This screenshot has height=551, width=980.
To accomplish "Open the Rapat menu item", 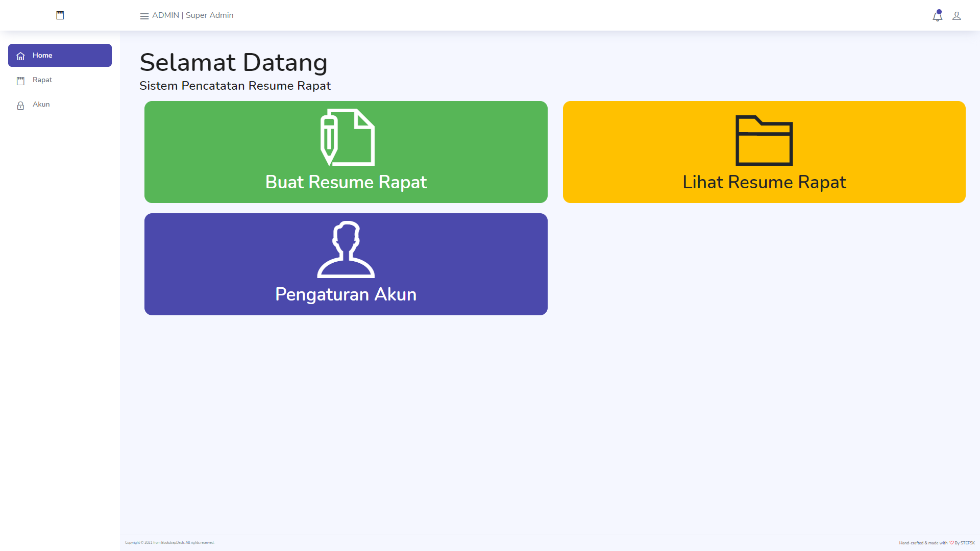I will coord(42,80).
